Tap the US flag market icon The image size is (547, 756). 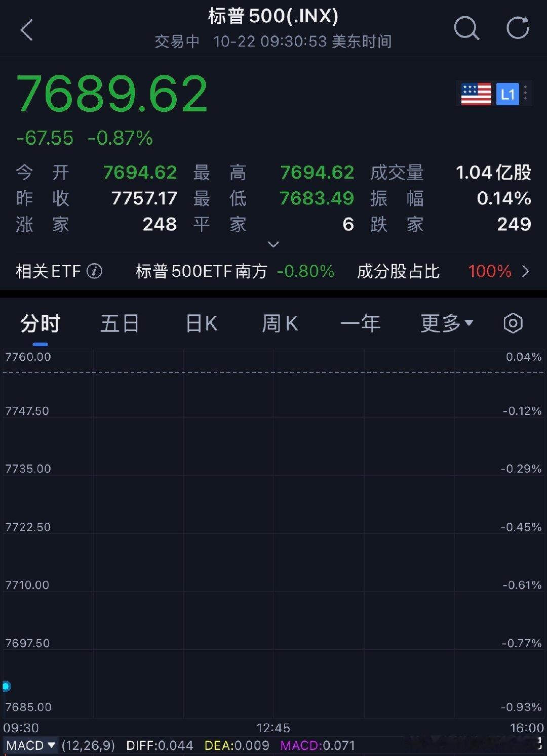click(x=476, y=94)
